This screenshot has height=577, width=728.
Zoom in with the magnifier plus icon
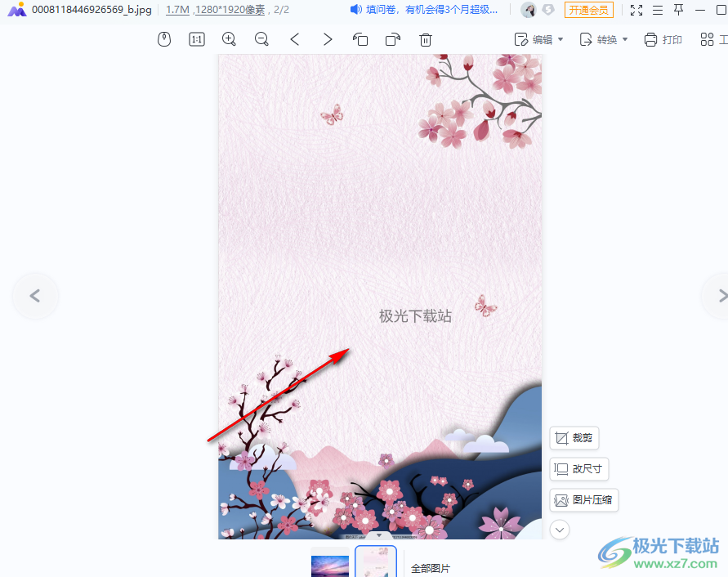pos(230,39)
